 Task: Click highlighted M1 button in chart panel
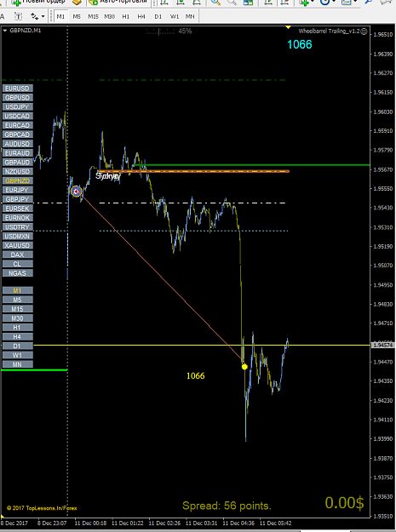coord(18,290)
